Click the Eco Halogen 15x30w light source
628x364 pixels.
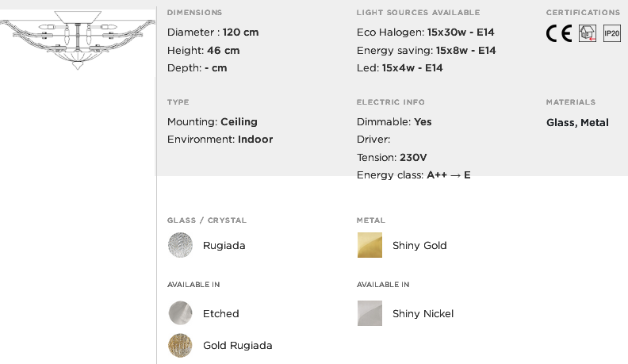point(425,32)
